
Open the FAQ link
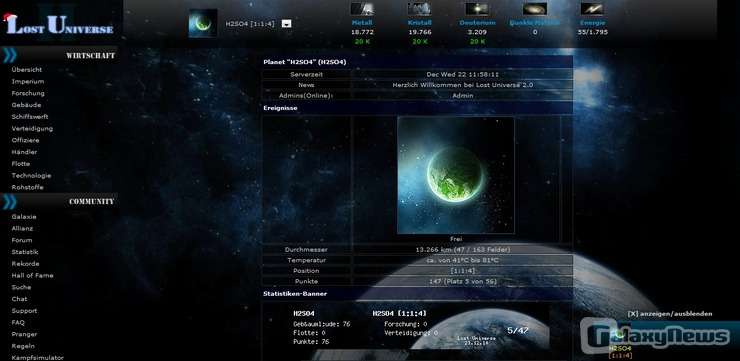click(x=18, y=323)
